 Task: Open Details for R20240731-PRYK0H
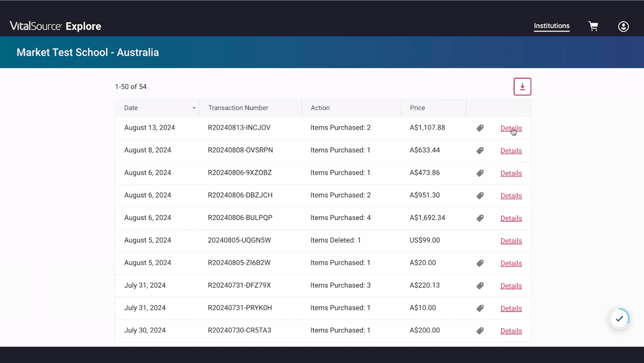(x=511, y=308)
